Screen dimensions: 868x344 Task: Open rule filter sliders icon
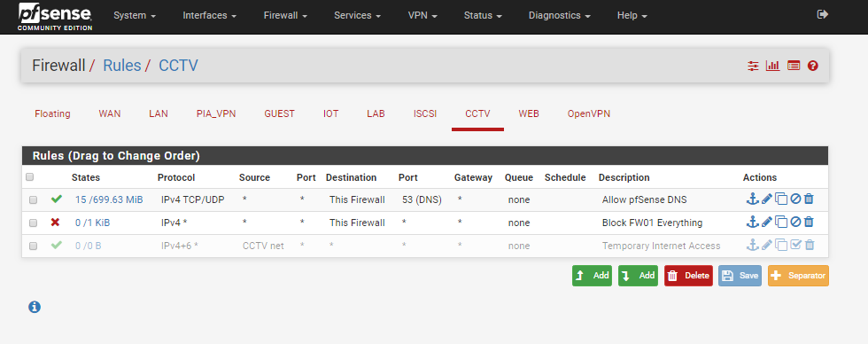753,66
